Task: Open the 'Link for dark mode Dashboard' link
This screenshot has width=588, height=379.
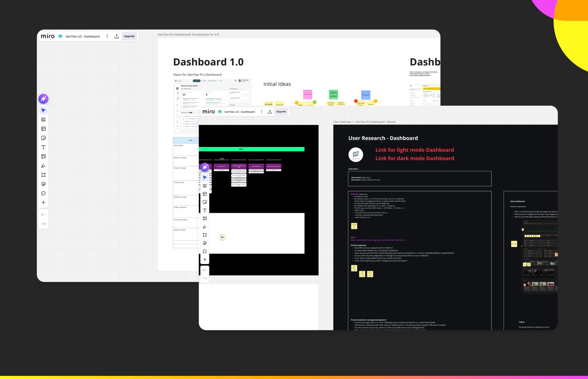Action: point(415,159)
